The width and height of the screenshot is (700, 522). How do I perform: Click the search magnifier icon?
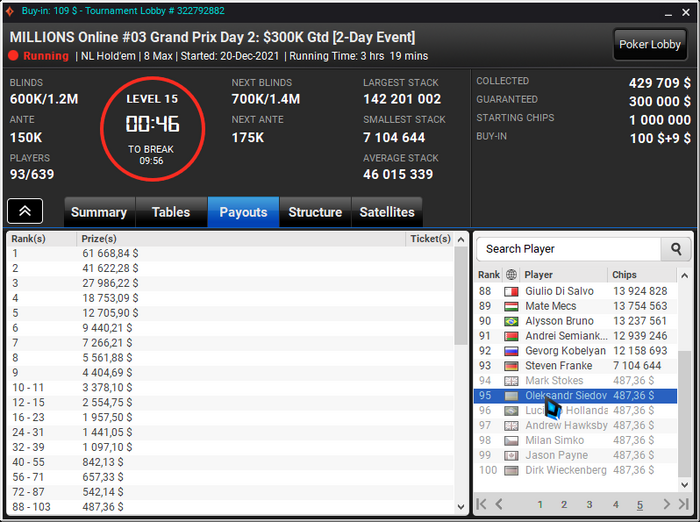click(676, 249)
